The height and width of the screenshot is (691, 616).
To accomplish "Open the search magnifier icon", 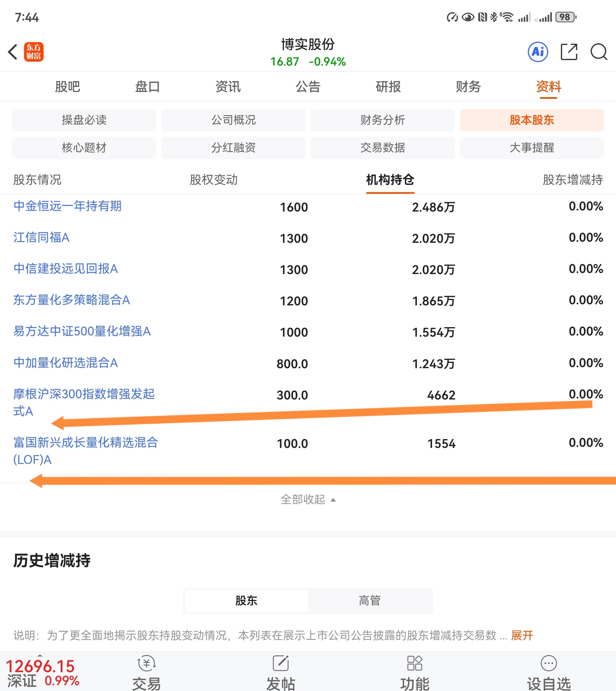I will (x=599, y=52).
